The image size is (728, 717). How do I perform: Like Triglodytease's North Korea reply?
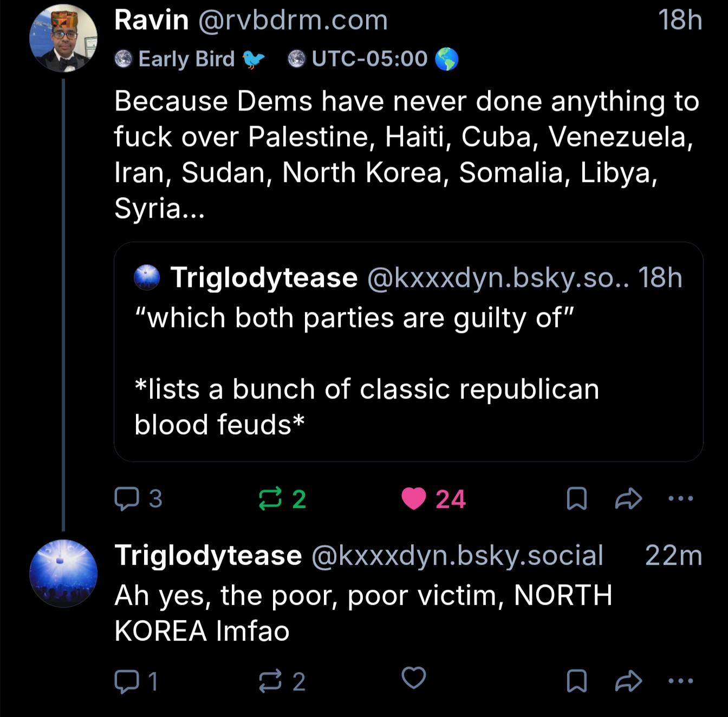pos(414,678)
